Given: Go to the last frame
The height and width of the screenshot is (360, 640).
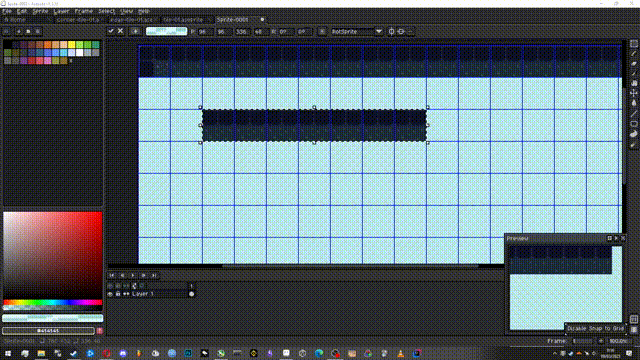Looking at the screenshot, I should click(154, 276).
